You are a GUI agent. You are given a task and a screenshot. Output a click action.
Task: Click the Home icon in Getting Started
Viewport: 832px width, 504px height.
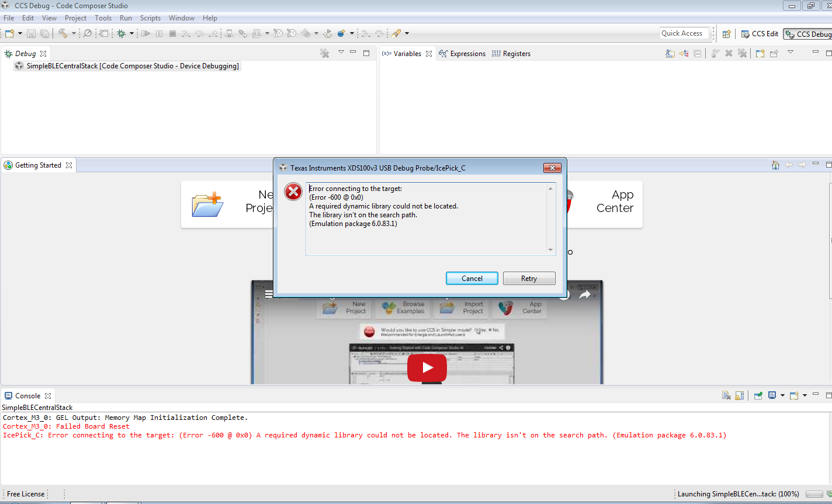coord(775,165)
